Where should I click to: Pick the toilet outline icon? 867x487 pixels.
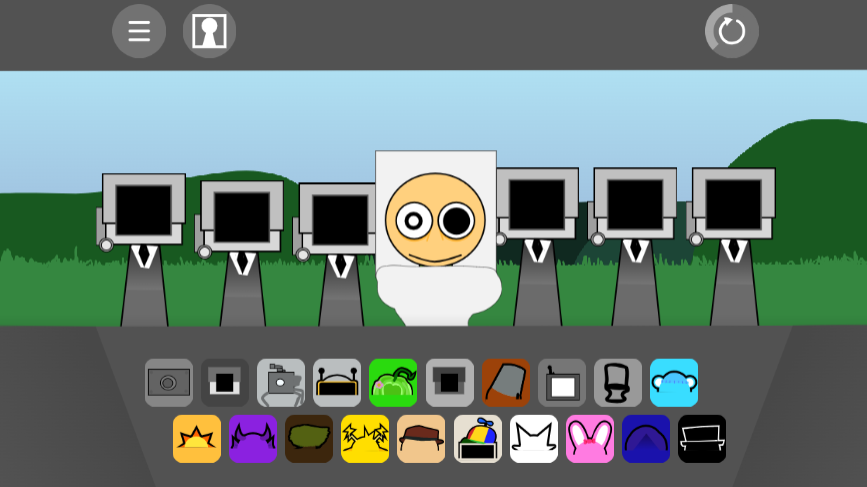click(x=618, y=383)
